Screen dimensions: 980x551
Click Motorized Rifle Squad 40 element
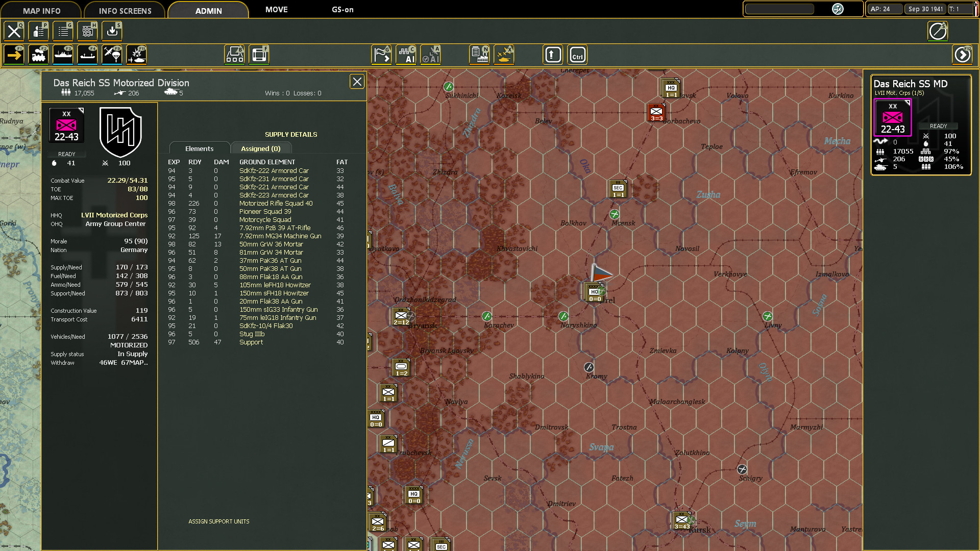tap(276, 204)
